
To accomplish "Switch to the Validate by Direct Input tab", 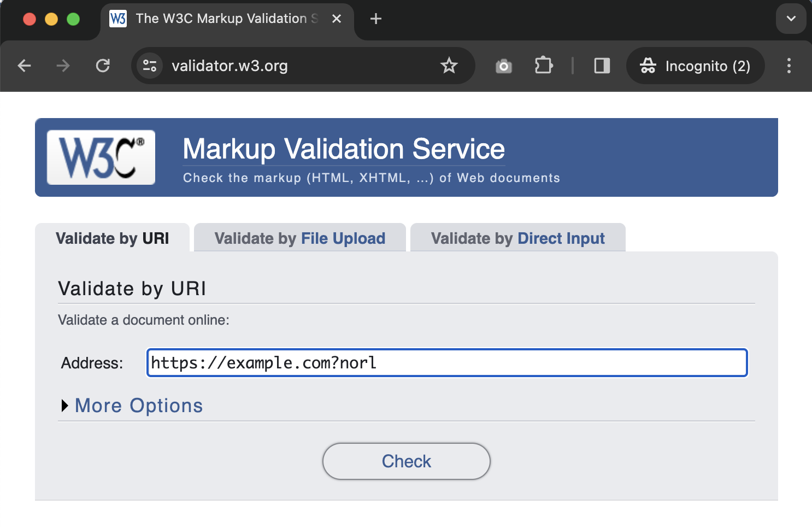I will pos(517,238).
